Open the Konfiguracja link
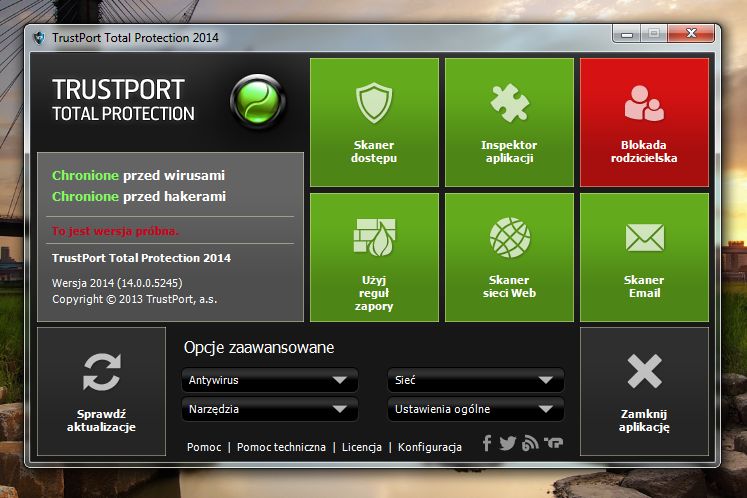This screenshot has height=498, width=747. pyautogui.click(x=430, y=447)
